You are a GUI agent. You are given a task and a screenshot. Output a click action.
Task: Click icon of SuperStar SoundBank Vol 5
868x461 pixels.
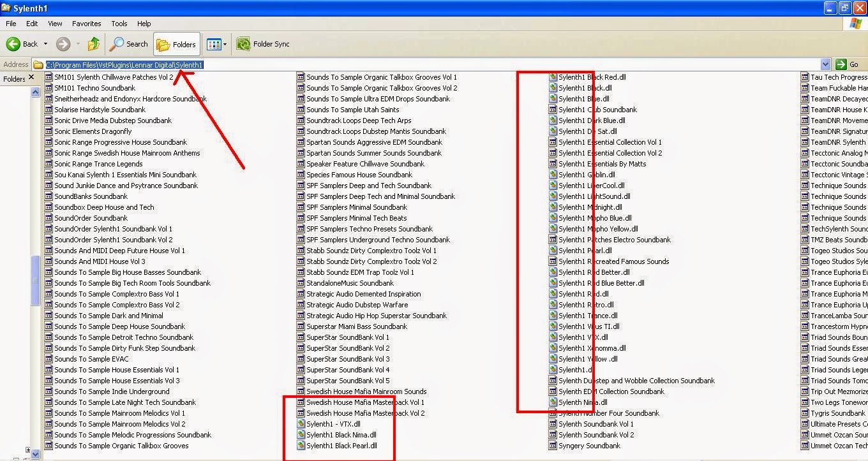point(301,381)
